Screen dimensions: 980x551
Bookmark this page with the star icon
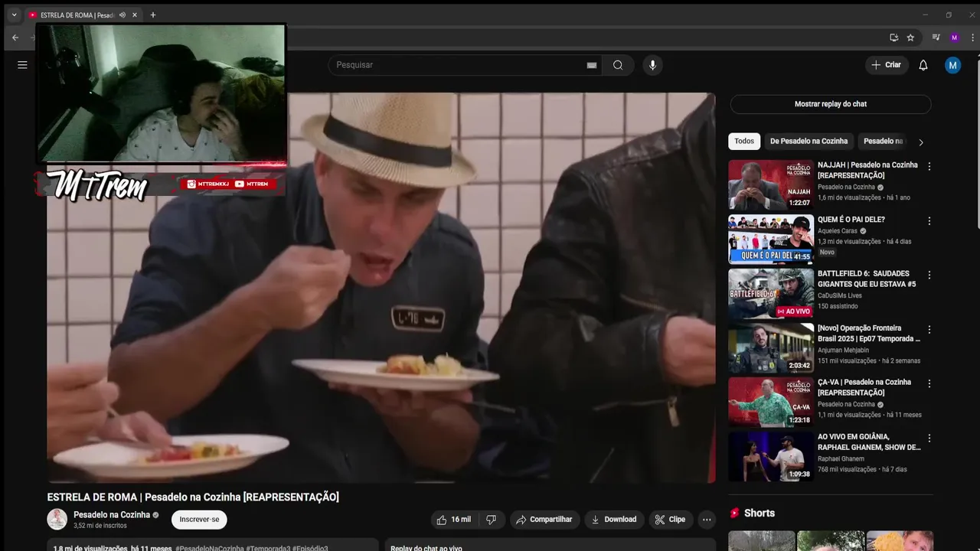click(910, 37)
